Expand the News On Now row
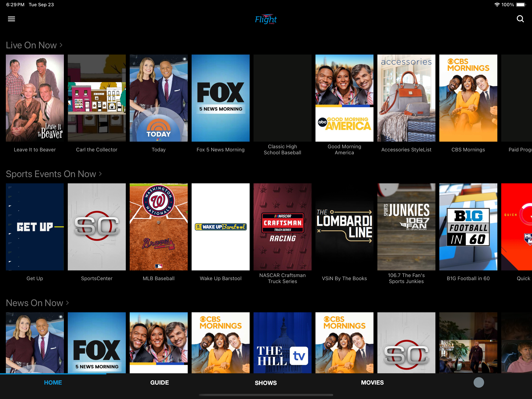 pos(38,303)
